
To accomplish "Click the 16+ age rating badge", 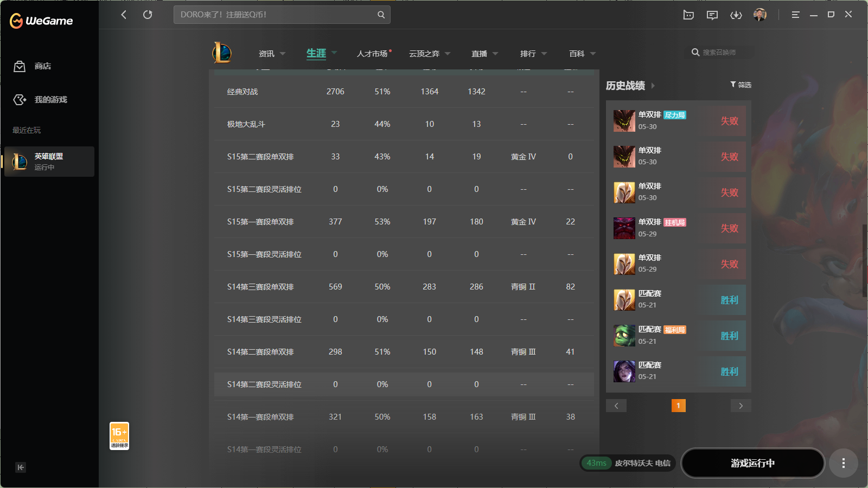I will 119,436.
